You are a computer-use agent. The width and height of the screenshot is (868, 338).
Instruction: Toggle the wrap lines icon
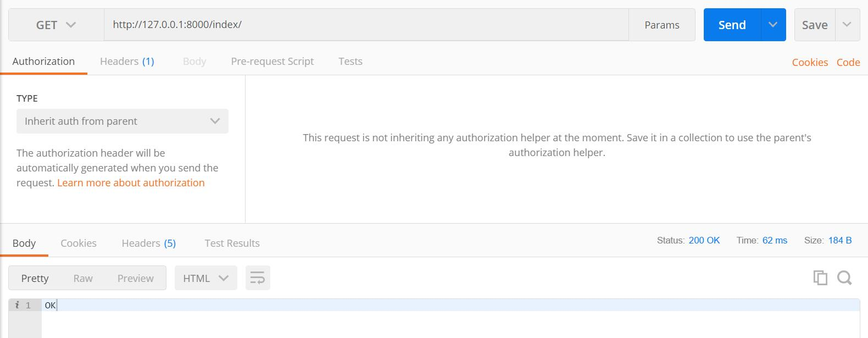pyautogui.click(x=258, y=278)
